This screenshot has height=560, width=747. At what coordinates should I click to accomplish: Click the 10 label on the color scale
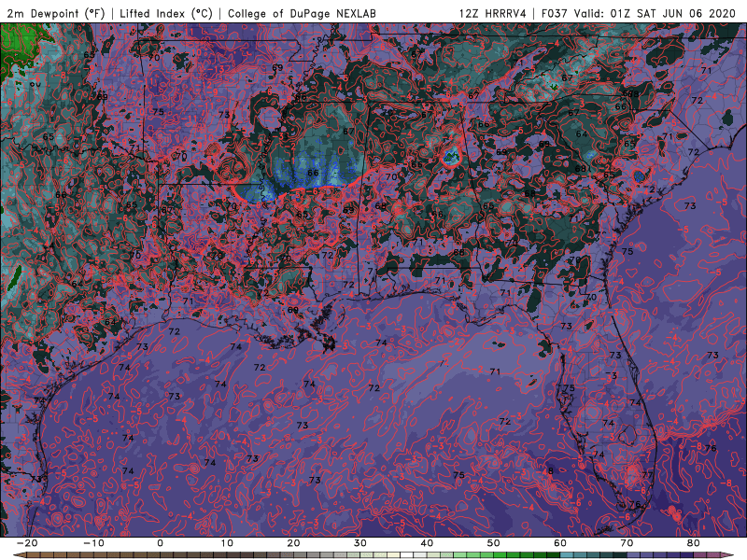(x=227, y=543)
